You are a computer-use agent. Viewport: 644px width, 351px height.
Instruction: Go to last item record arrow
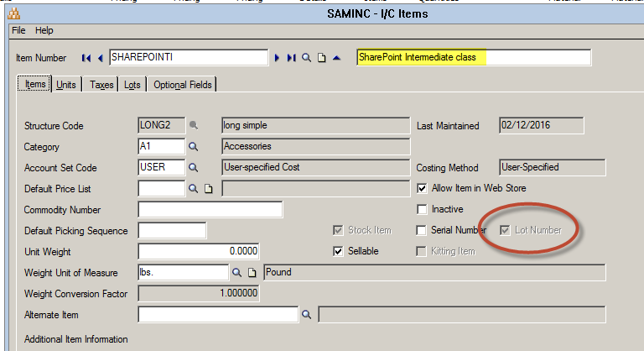coord(291,58)
